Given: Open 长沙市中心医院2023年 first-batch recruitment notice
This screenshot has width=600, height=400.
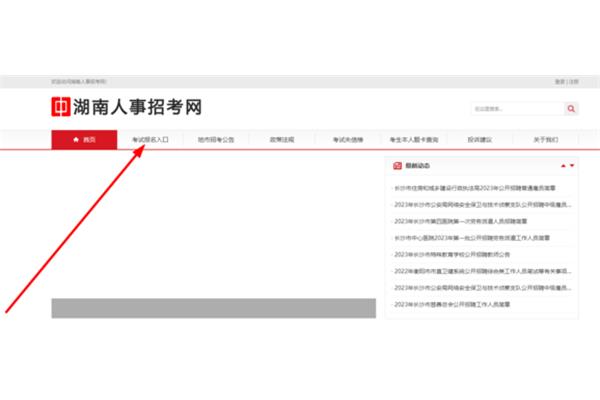Looking at the screenshot, I should [x=472, y=238].
